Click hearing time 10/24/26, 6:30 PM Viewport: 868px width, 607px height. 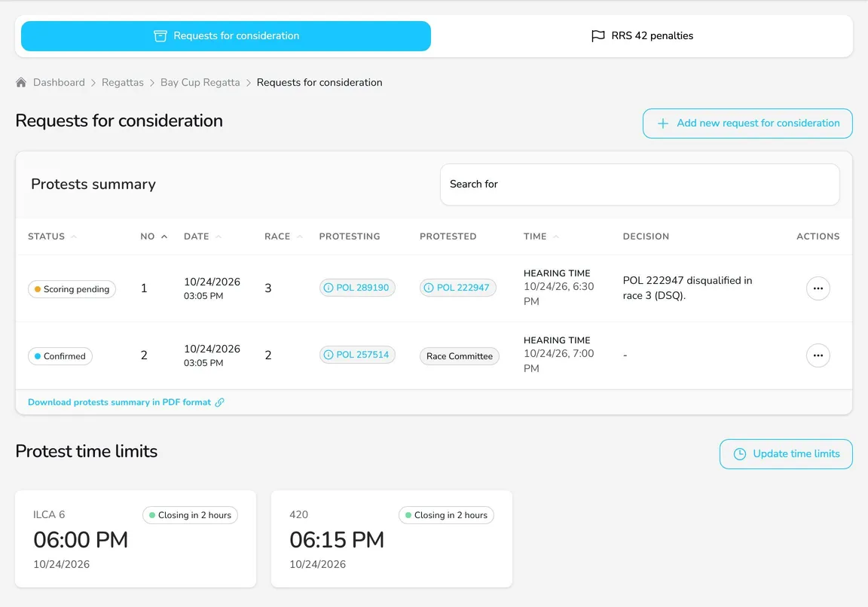pyautogui.click(x=558, y=294)
